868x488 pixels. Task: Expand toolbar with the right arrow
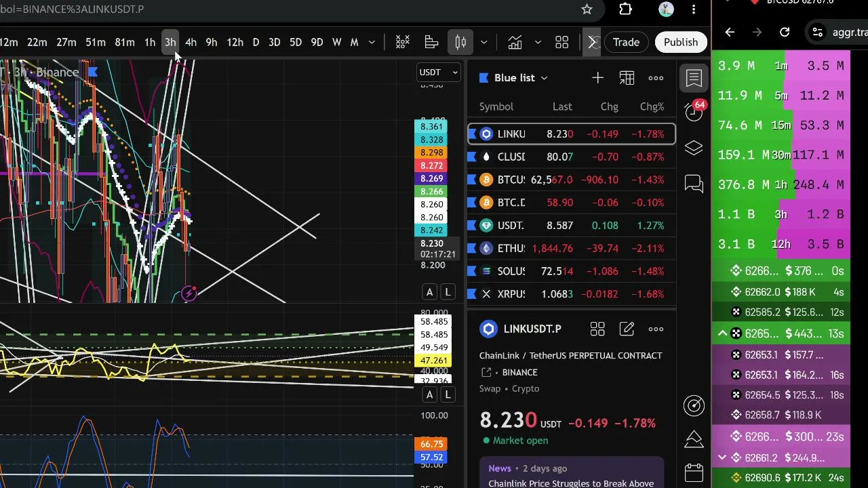click(592, 42)
